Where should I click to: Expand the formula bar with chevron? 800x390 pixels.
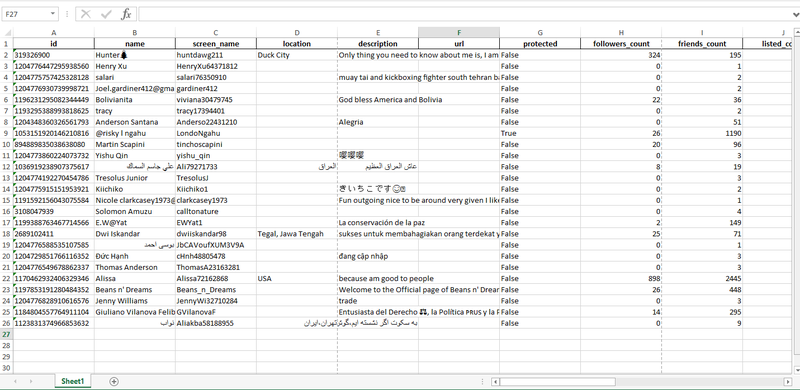795,14
